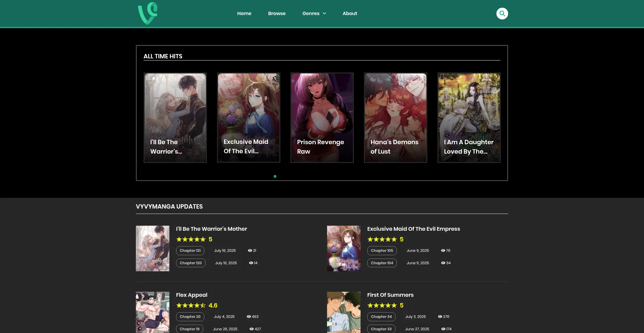The width and height of the screenshot is (644, 333).
Task: Click the green V site logo
Action: point(148,13)
